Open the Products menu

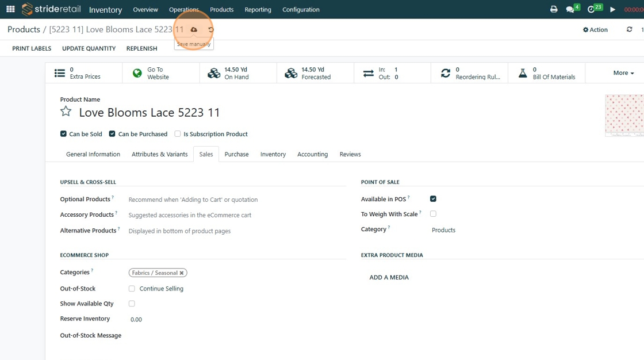point(222,9)
